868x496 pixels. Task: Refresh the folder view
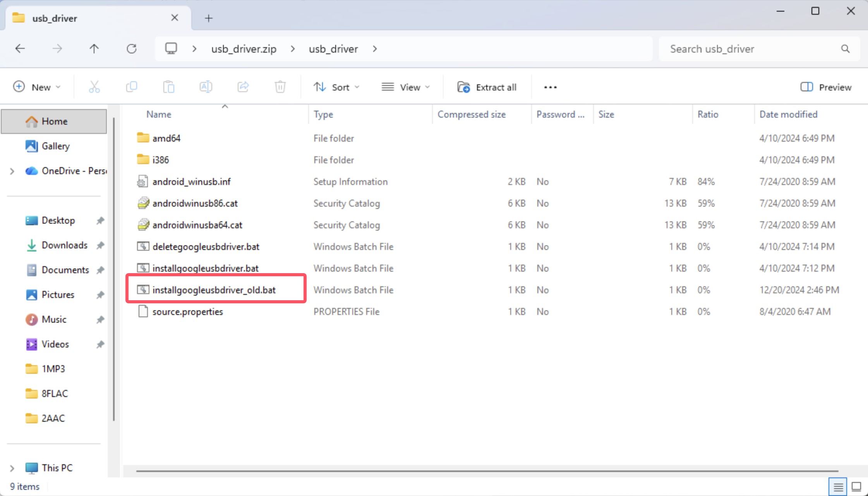132,49
